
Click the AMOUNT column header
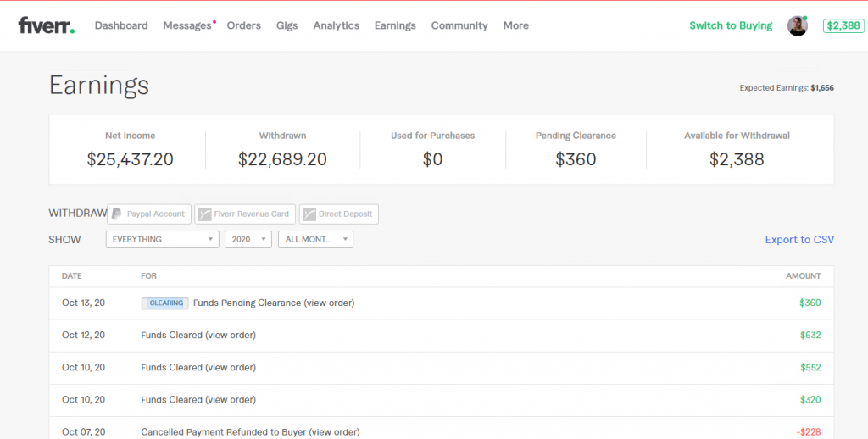[x=804, y=275]
